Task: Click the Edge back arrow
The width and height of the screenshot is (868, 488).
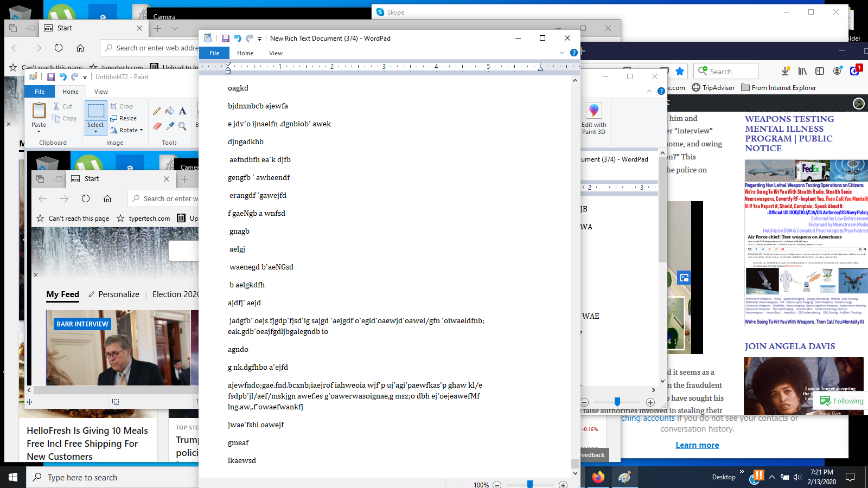Action: coord(15,48)
